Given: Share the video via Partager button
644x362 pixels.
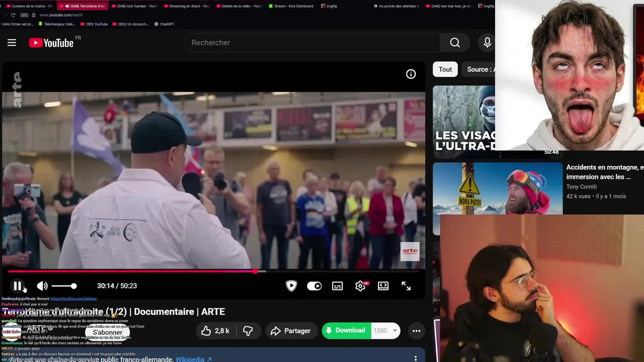Looking at the screenshot, I should (291, 330).
